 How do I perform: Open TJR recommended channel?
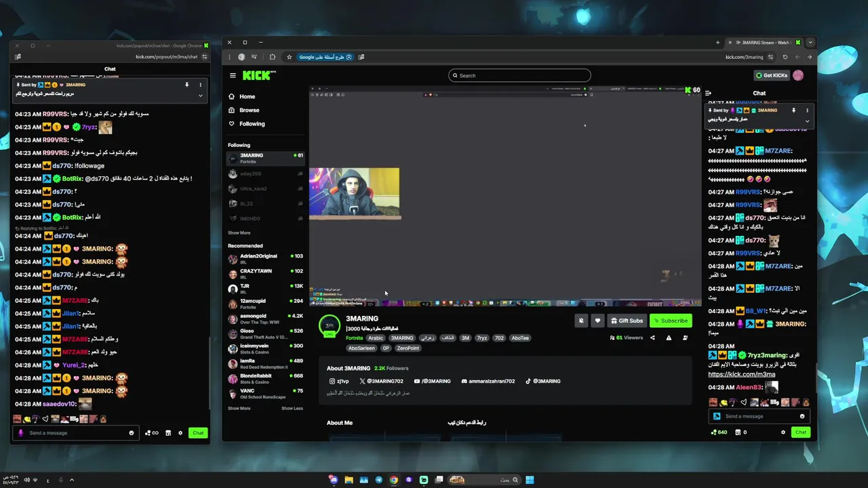coord(265,288)
